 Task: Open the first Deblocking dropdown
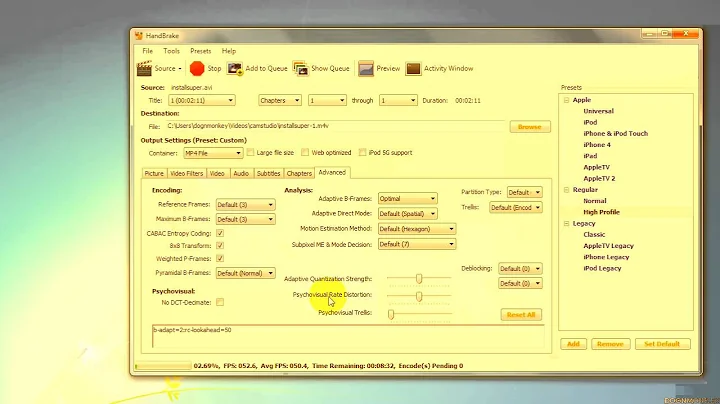[520, 269]
